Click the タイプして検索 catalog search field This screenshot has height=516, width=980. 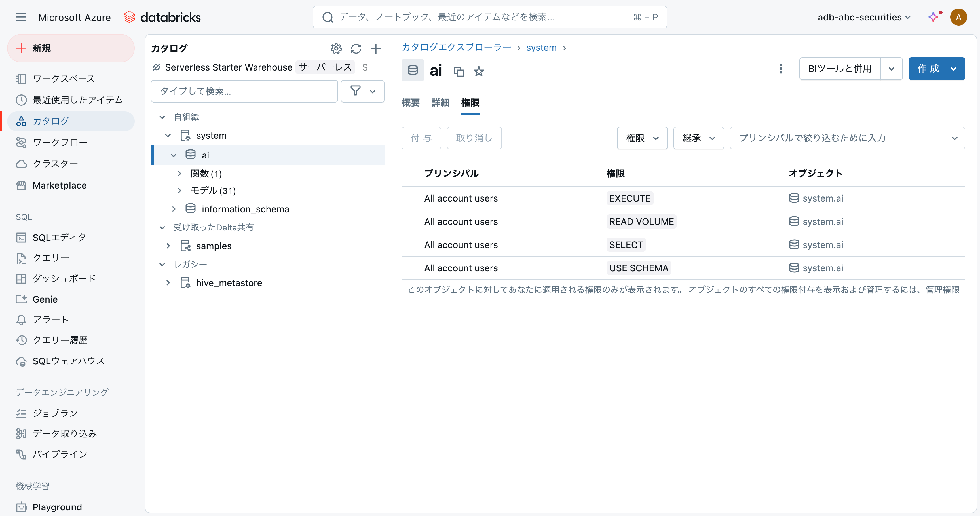pos(244,91)
